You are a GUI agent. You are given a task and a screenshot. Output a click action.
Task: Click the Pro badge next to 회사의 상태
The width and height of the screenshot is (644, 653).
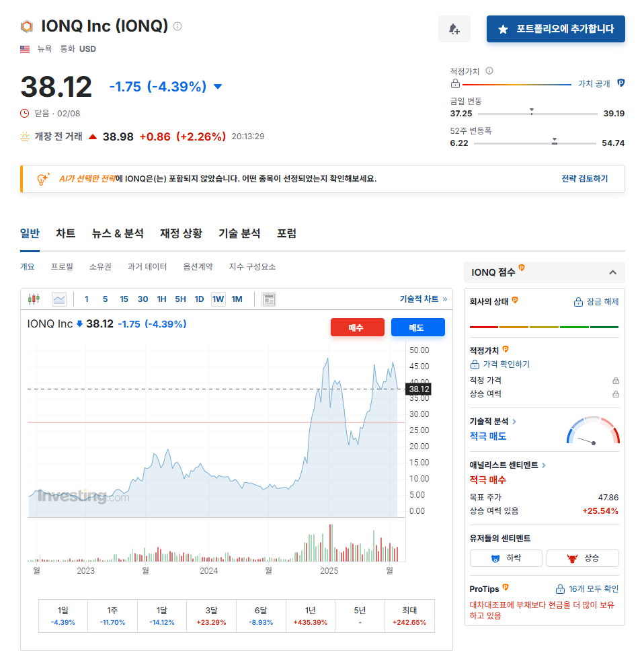(x=515, y=300)
